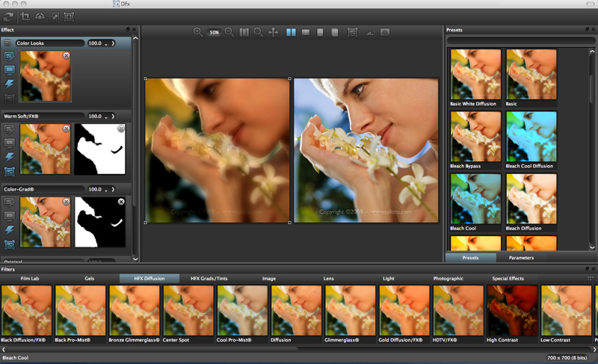Remove the Color-Grad mask thumbnail
The width and height of the screenshot is (598, 364).
[121, 202]
